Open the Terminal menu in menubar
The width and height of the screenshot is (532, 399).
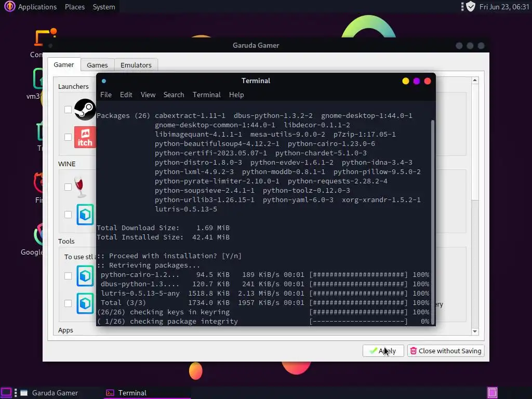pos(207,95)
